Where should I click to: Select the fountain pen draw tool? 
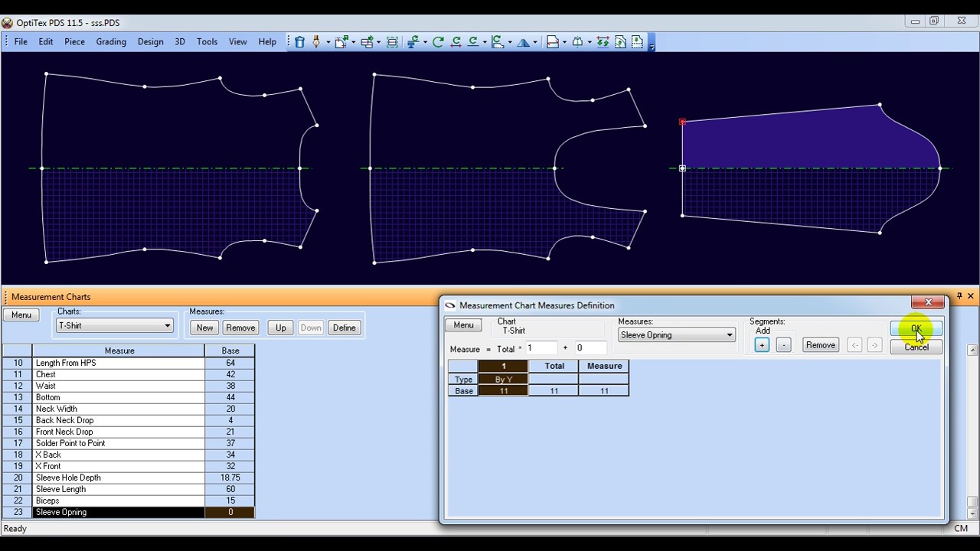(x=316, y=42)
